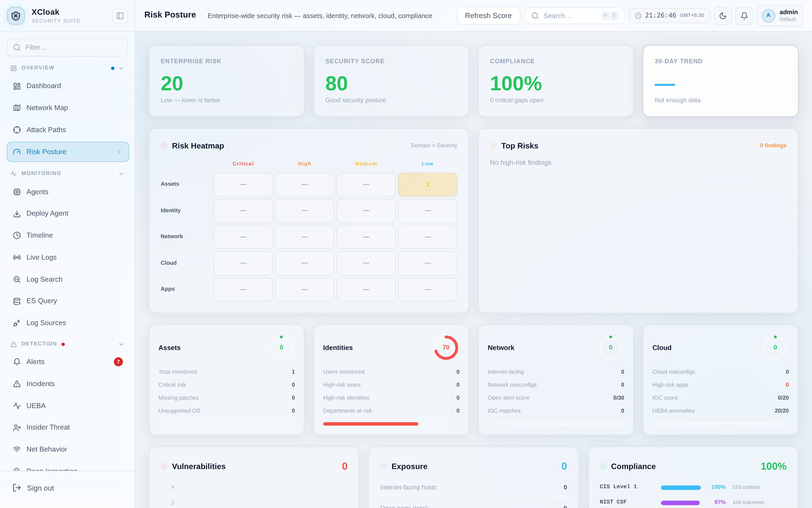Open notifications with the header bell icon
This screenshot has height=508, width=812.
click(x=744, y=16)
